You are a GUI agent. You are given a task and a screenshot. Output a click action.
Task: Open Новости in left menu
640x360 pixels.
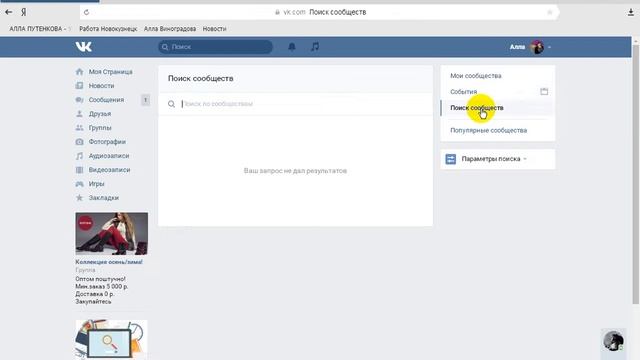click(x=102, y=86)
